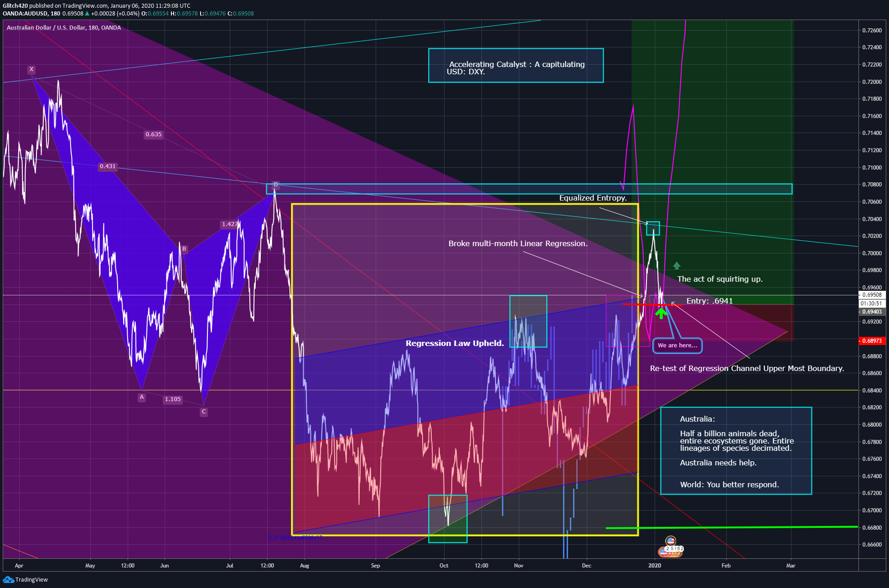The width and height of the screenshot is (889, 588).
Task: Click the TradingView logo in the footer
Action: pos(25,579)
